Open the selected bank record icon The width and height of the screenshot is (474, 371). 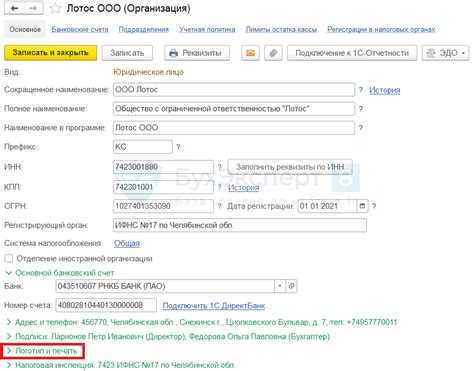(x=291, y=286)
